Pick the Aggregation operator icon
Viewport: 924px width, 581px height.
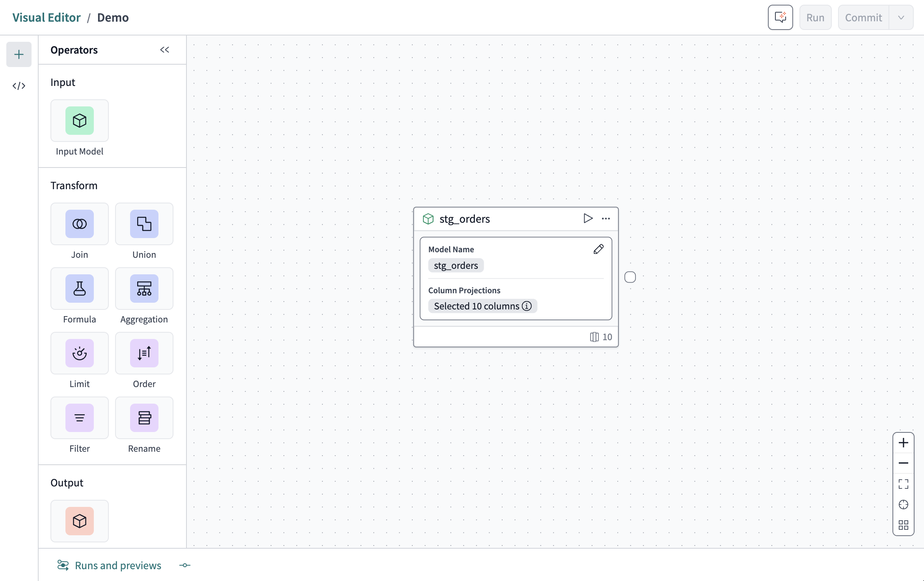144,289
